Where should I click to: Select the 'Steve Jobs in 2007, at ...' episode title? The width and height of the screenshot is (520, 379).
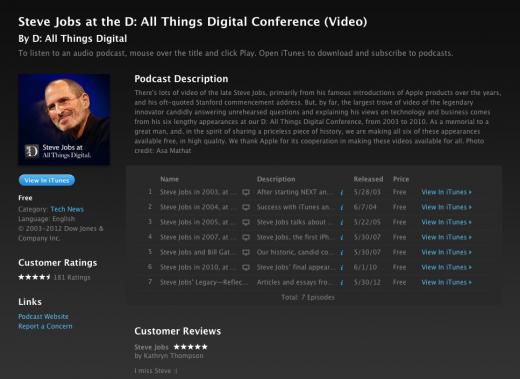click(x=198, y=237)
